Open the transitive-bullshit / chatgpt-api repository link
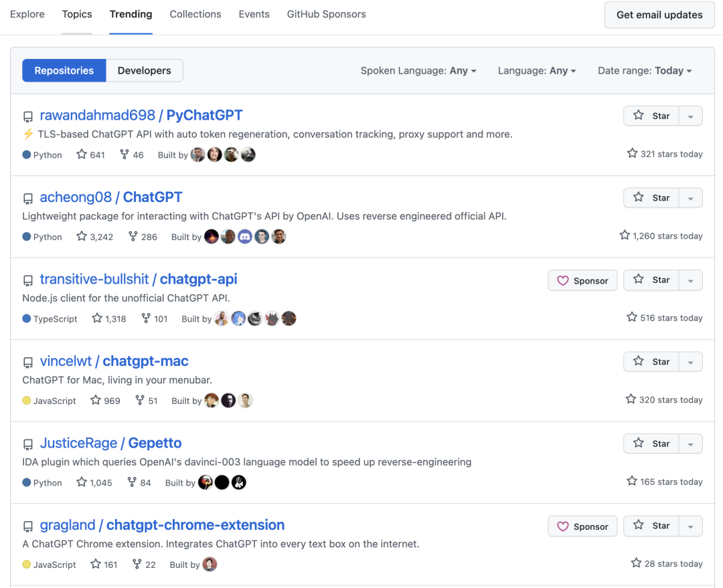This screenshot has width=723, height=588. pos(139,279)
